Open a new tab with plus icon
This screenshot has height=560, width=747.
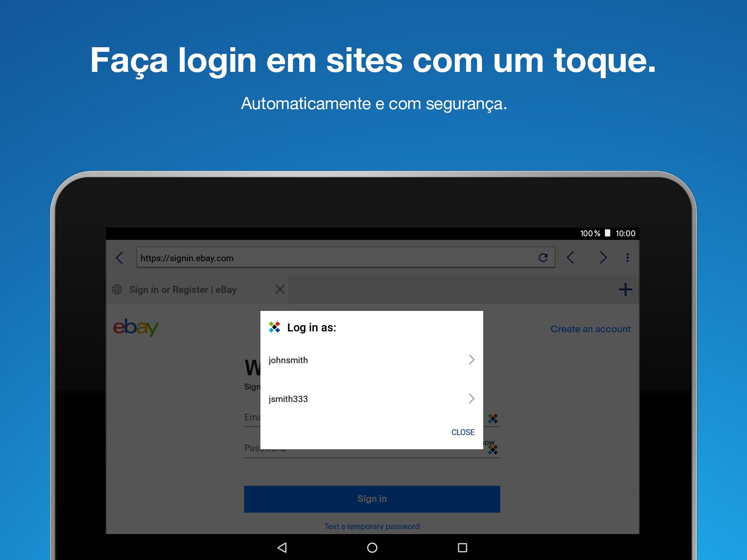point(625,289)
